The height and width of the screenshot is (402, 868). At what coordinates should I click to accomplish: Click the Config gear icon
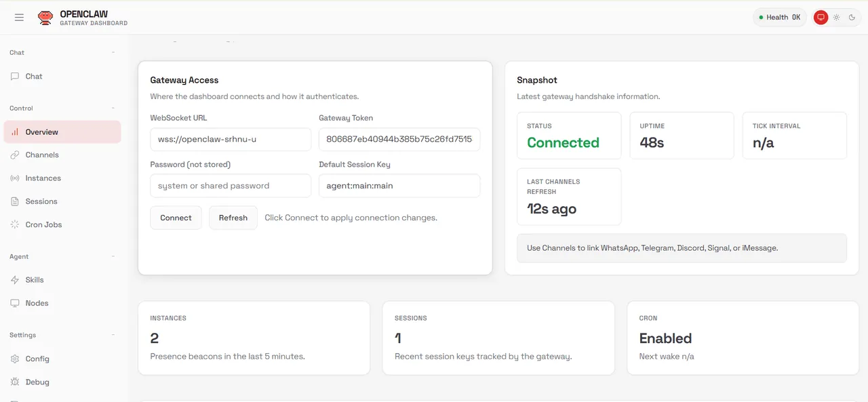click(15, 359)
